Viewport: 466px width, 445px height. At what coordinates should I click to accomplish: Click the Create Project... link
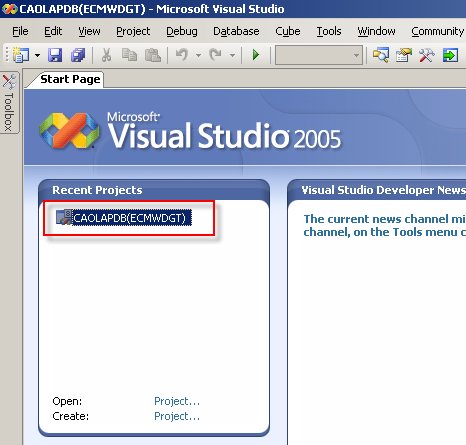(177, 416)
